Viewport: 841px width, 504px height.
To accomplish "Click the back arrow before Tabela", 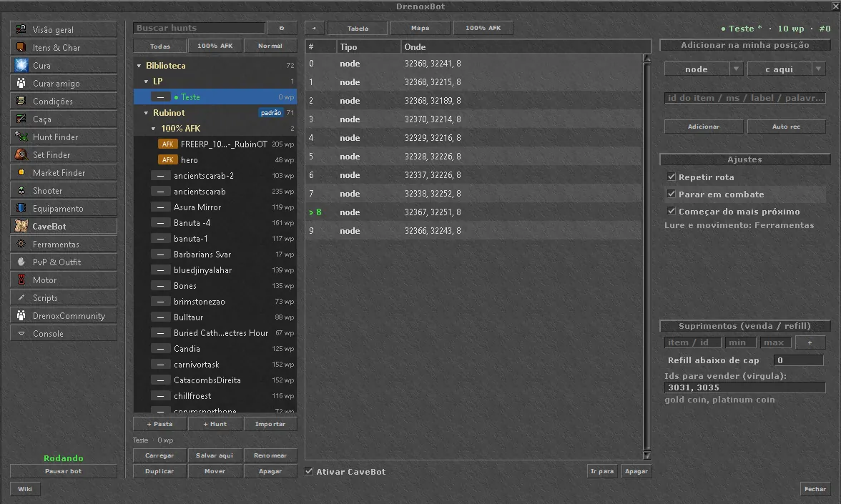I will [315, 28].
